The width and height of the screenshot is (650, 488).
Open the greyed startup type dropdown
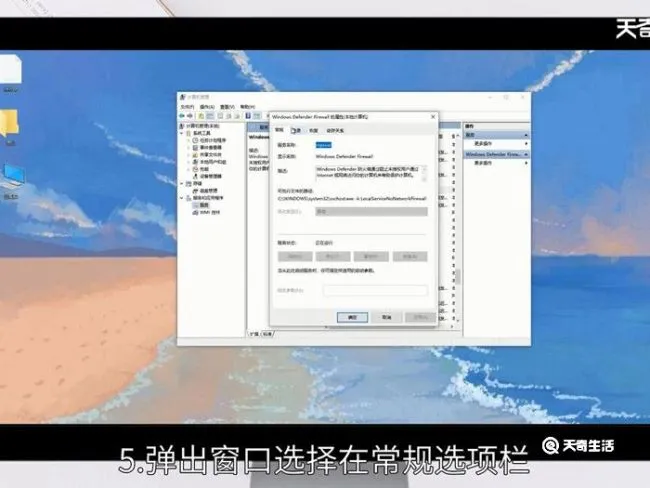pyautogui.click(x=371, y=211)
